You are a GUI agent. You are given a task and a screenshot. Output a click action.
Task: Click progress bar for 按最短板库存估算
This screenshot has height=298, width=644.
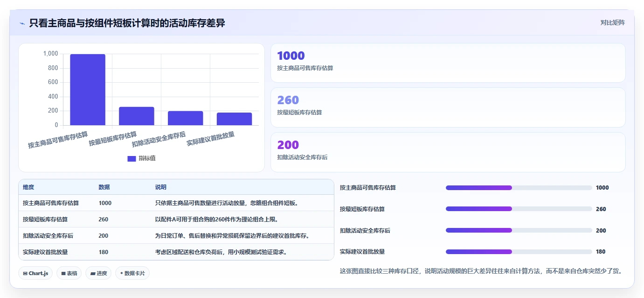519,209
